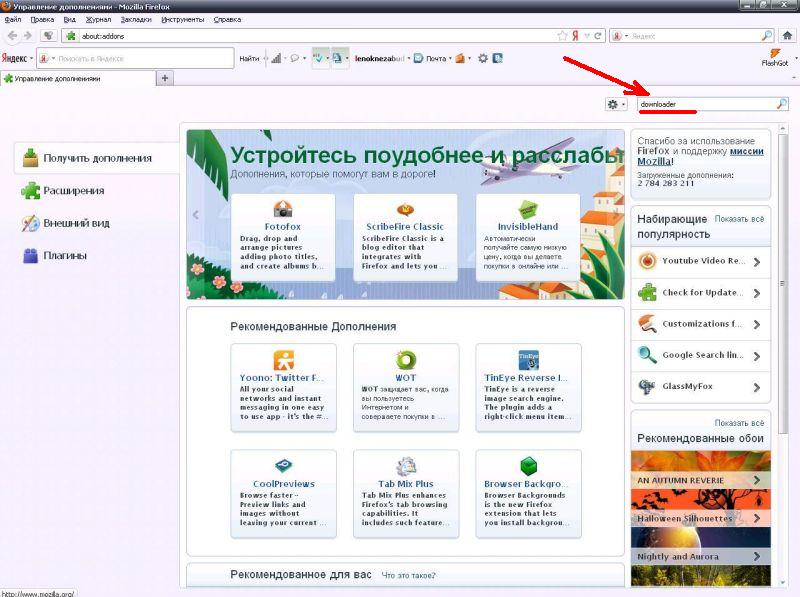800x597 pixels.
Task: Open the Browser Backgrounds add-on icon
Action: pos(528,466)
